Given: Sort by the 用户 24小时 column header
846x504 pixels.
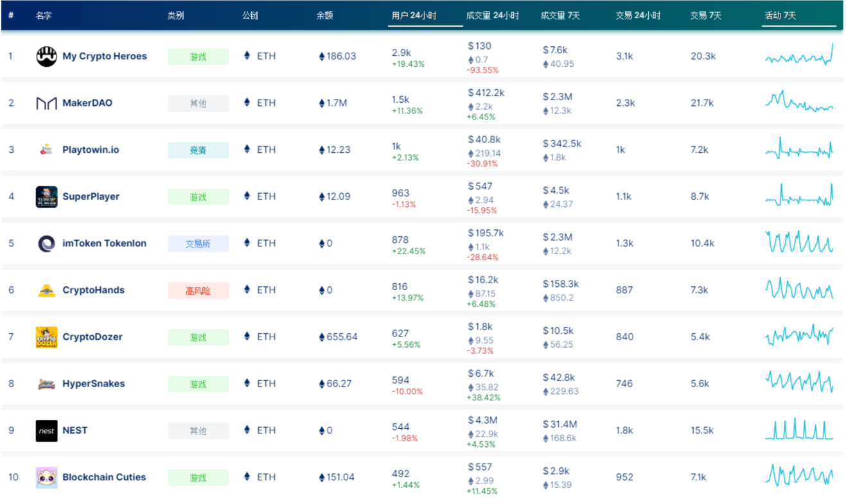Looking at the screenshot, I should point(414,15).
